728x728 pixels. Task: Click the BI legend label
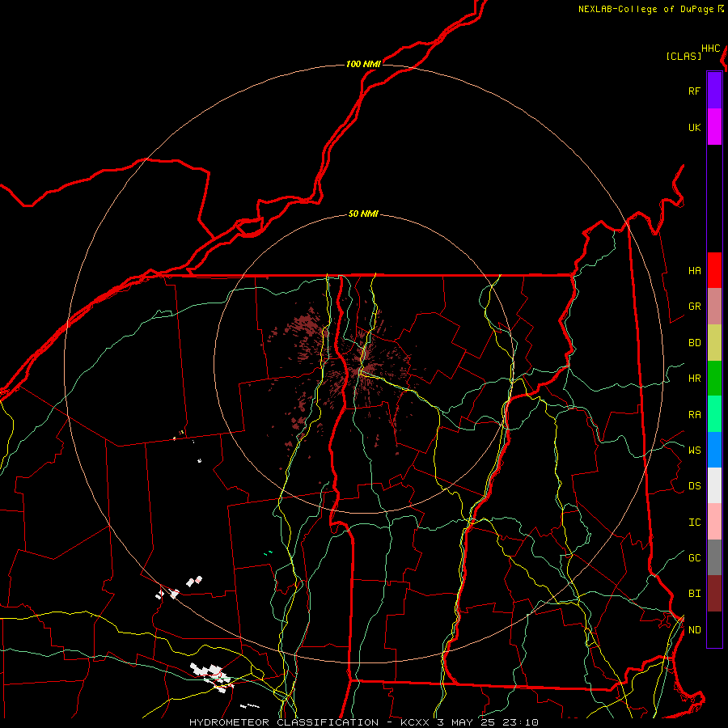(694, 594)
